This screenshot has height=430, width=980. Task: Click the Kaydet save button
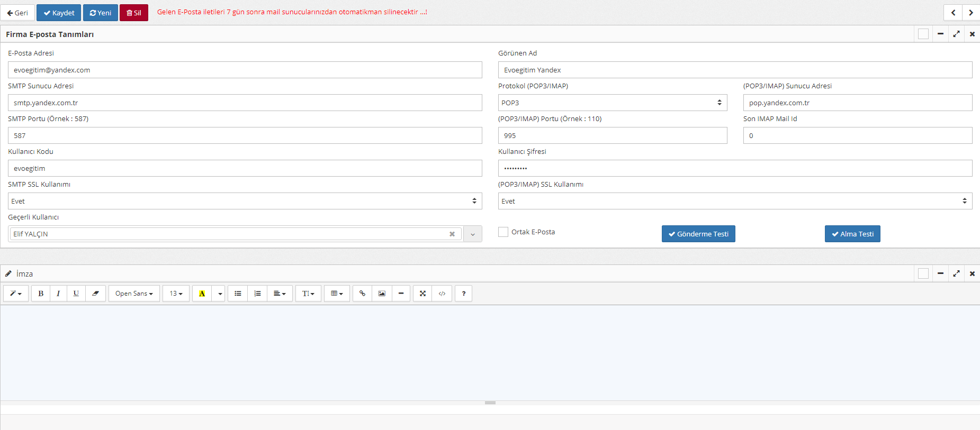click(59, 13)
